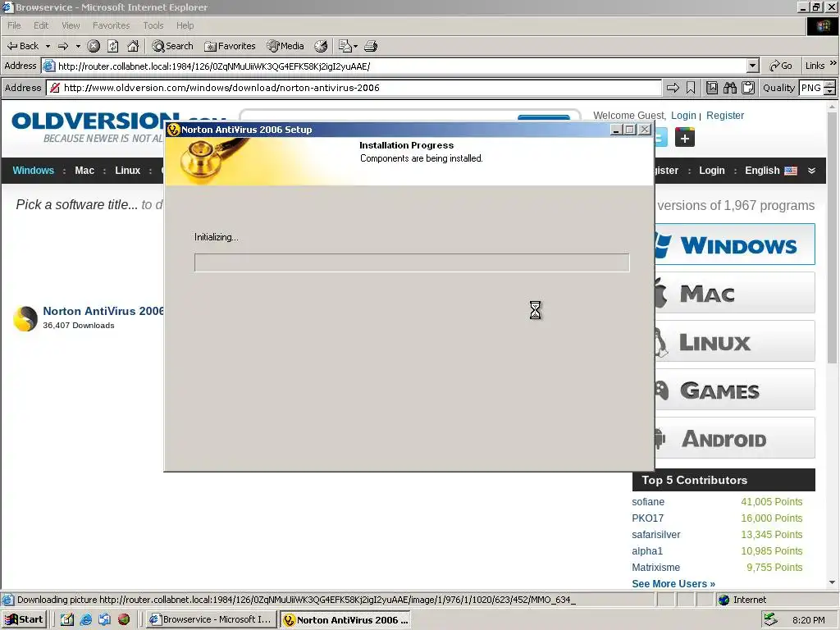Click the Forward arrow button

(x=63, y=46)
